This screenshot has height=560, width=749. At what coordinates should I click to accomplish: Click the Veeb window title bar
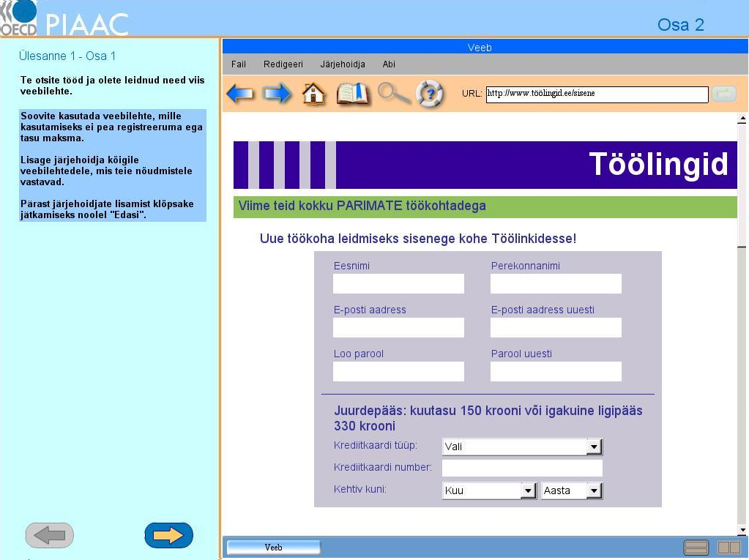(485, 48)
